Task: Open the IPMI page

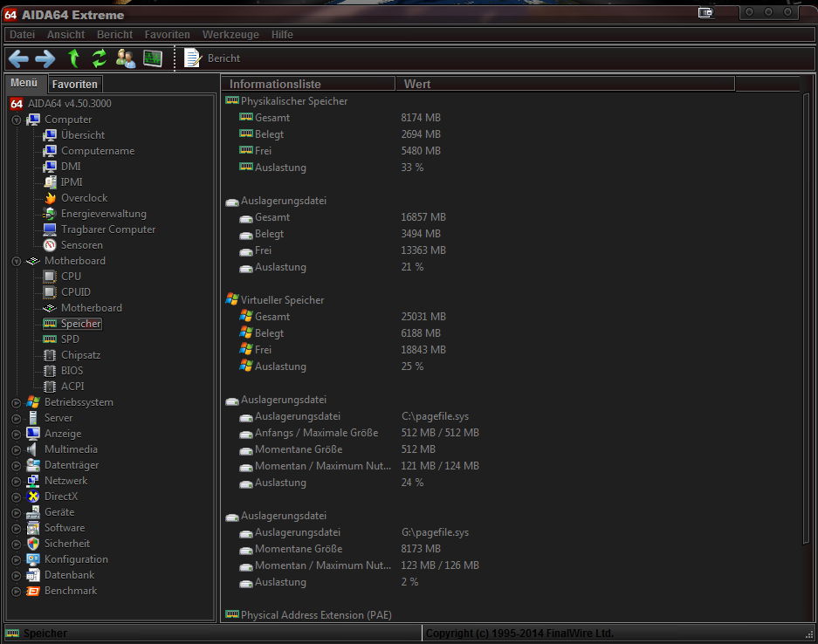Action: click(72, 182)
